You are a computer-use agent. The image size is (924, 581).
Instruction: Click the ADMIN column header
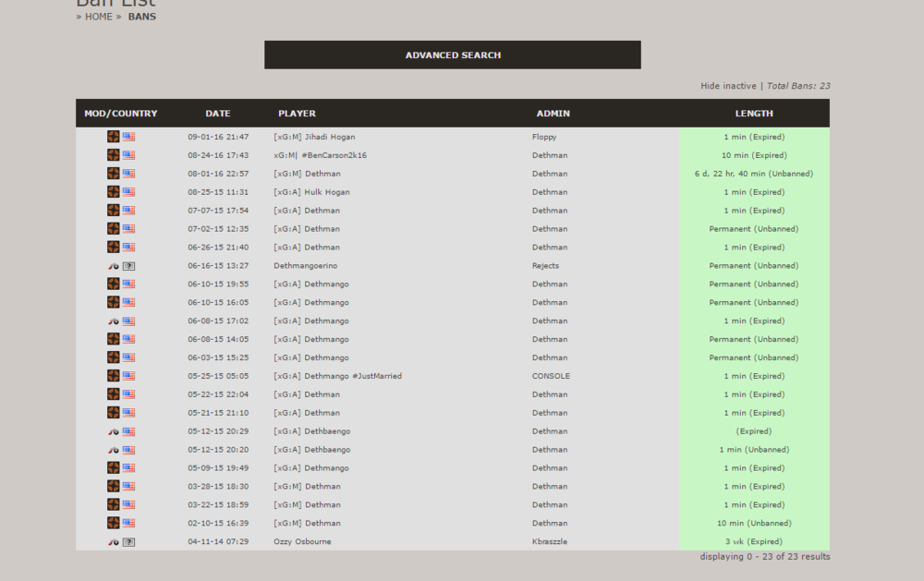(553, 113)
